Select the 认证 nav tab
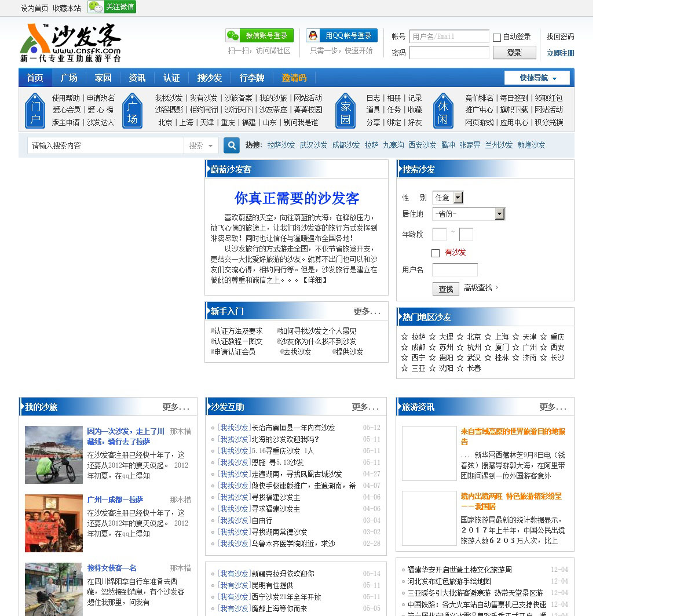This screenshot has width=695, height=616. [x=171, y=78]
